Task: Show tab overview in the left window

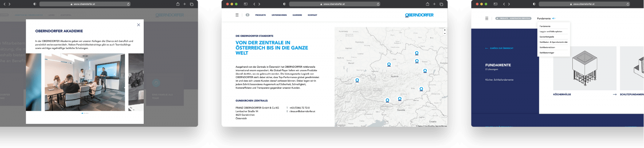Action: pyautogui.click(x=192, y=4)
